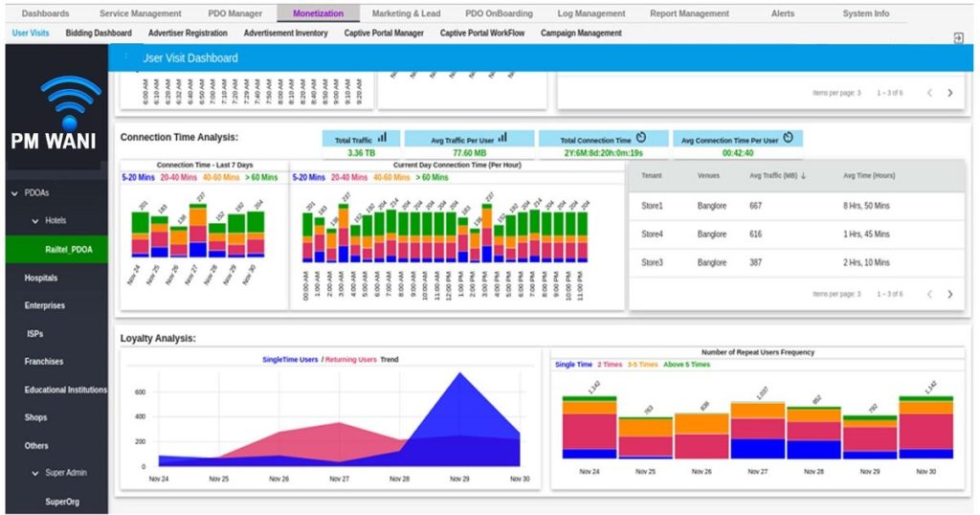Toggle the SingleTime Users legend series
This screenshot has width=980, height=515.
(291, 360)
